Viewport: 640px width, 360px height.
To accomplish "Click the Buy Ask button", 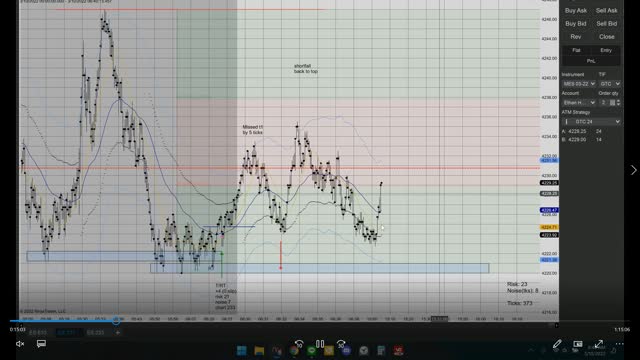I will [576, 11].
